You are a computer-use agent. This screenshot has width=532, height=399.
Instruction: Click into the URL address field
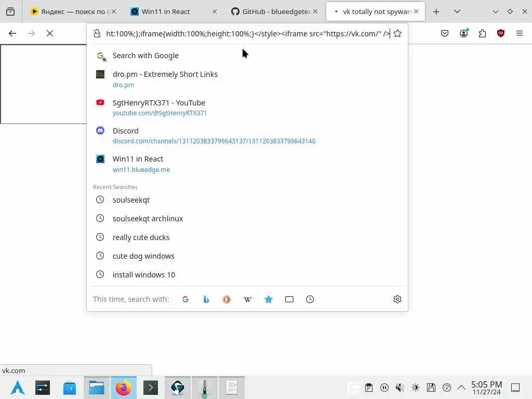click(x=248, y=33)
